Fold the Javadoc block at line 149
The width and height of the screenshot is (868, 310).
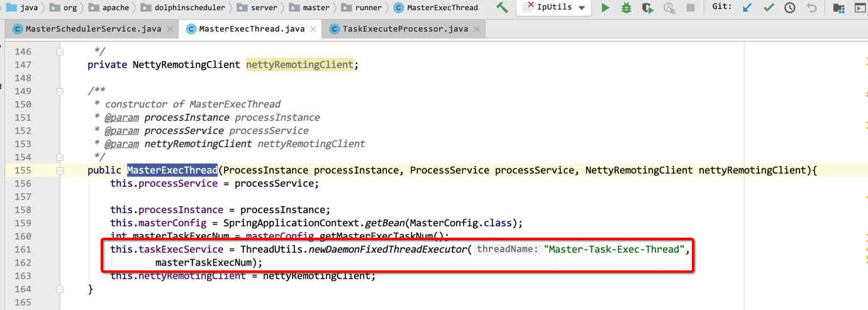[60, 91]
